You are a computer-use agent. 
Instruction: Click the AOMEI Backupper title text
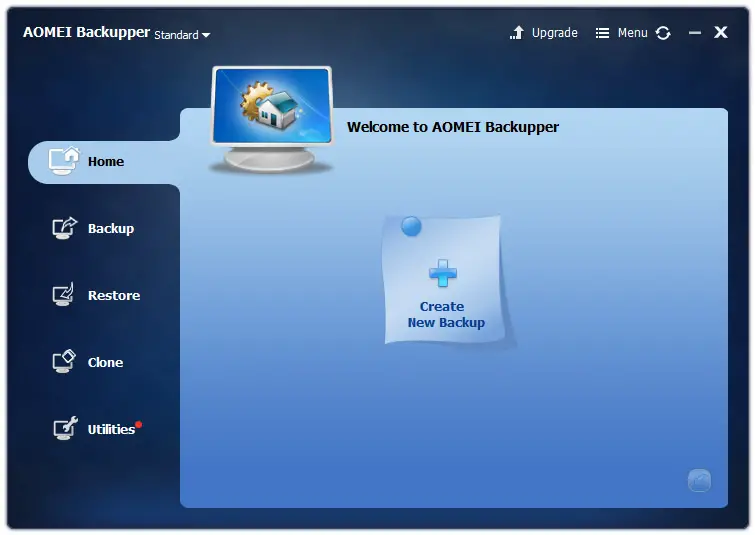tap(86, 32)
